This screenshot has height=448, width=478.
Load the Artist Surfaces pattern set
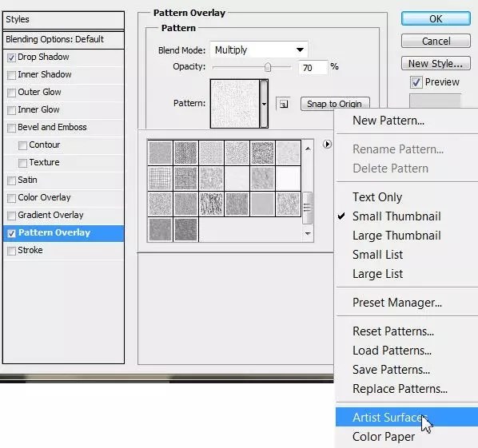point(407,417)
